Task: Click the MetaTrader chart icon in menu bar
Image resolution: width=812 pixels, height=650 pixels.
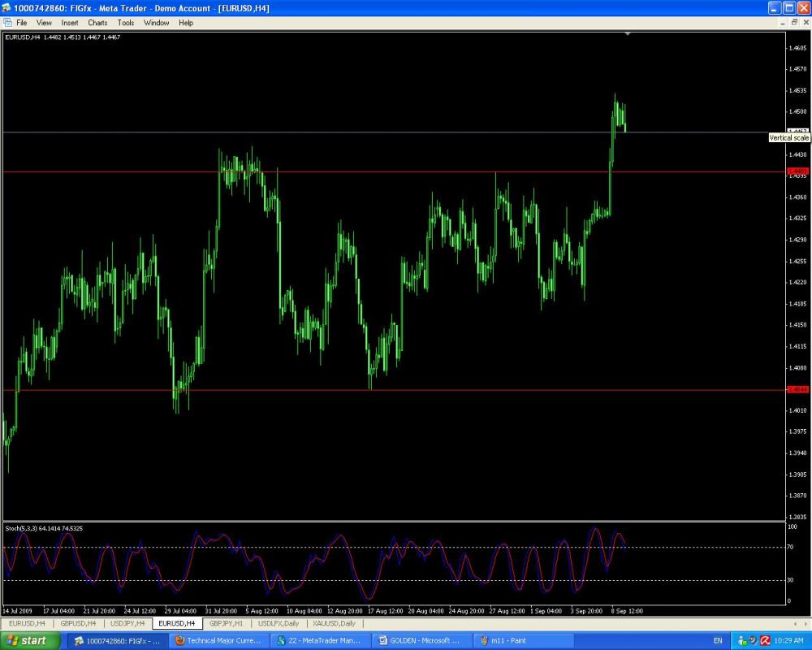Action: click(x=7, y=23)
